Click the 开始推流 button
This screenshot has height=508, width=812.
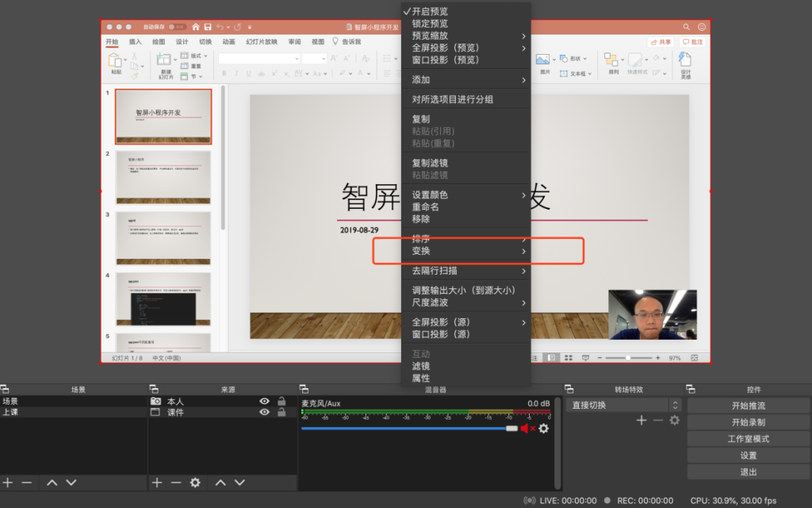click(748, 406)
